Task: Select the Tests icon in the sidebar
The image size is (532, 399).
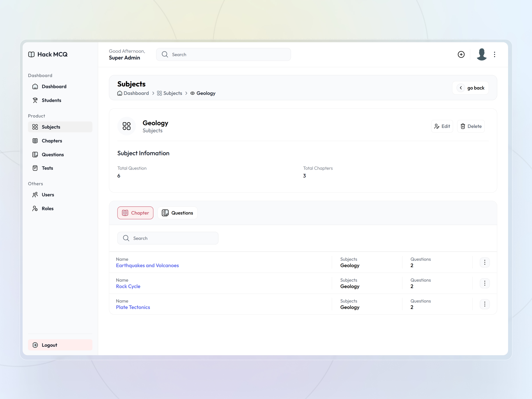Action: (35, 168)
